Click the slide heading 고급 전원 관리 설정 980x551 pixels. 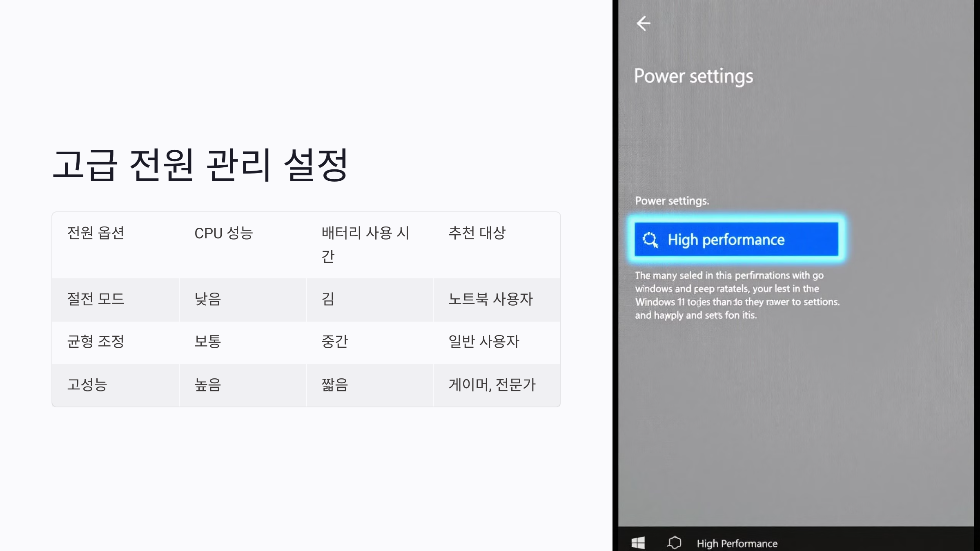point(200,165)
